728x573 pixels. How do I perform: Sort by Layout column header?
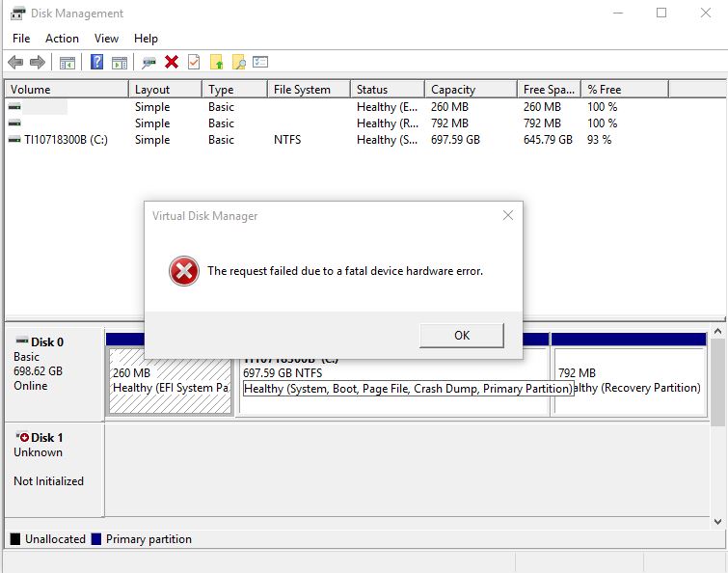point(165,89)
